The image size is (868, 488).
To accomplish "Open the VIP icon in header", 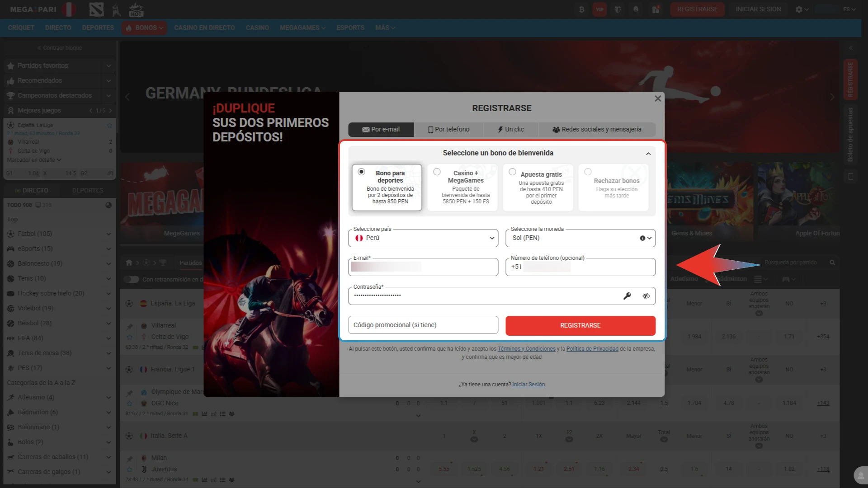I will tap(599, 9).
